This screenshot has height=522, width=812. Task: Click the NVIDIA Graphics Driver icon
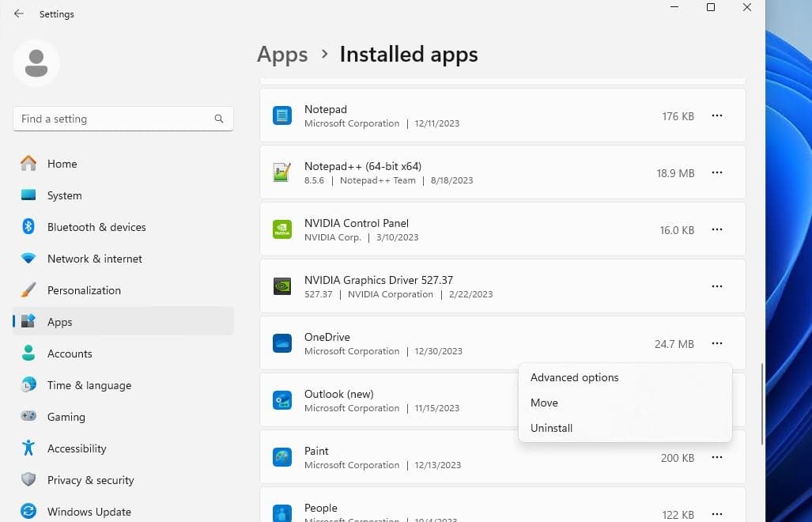282,286
